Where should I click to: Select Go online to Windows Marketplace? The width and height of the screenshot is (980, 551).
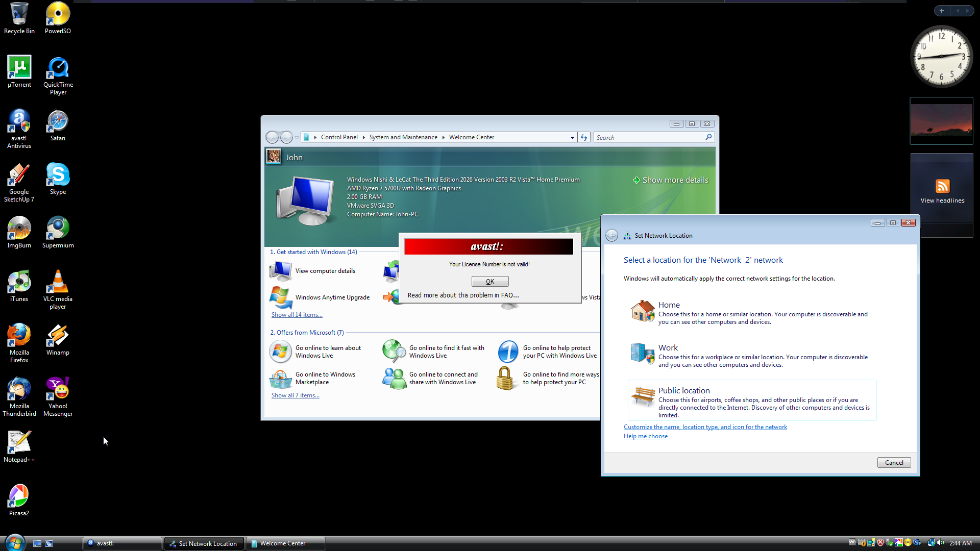(313, 379)
